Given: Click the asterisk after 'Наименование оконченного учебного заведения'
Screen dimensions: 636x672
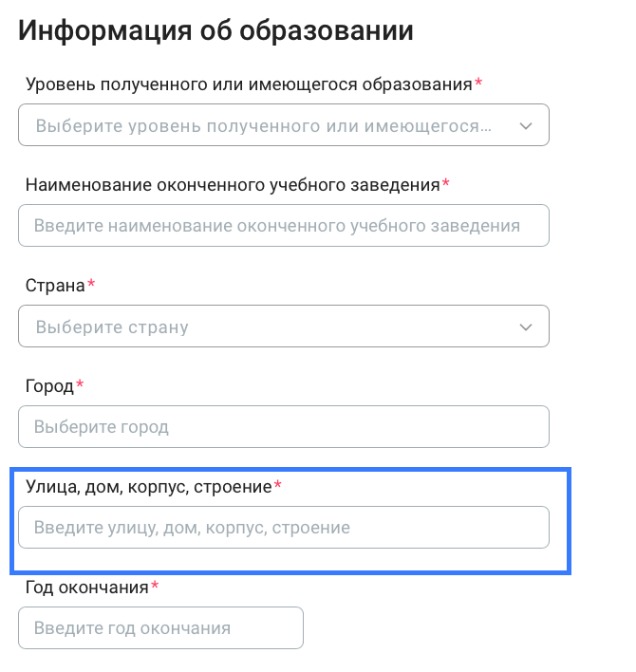Looking at the screenshot, I should click(x=446, y=183).
